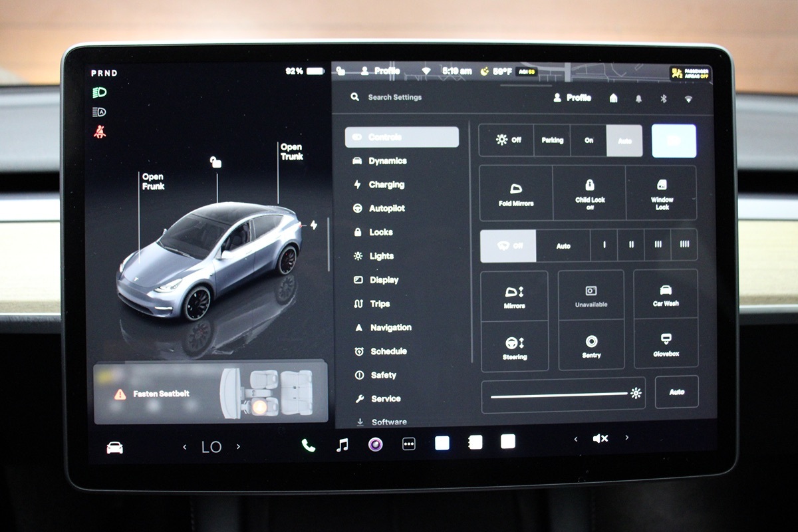Open the Autopilot settings menu
This screenshot has height=532, width=798.
tap(386, 208)
